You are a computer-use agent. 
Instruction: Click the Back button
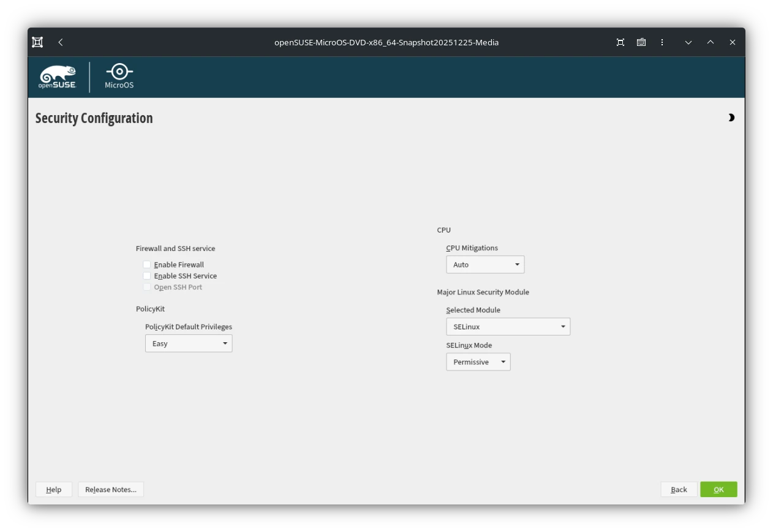click(678, 489)
